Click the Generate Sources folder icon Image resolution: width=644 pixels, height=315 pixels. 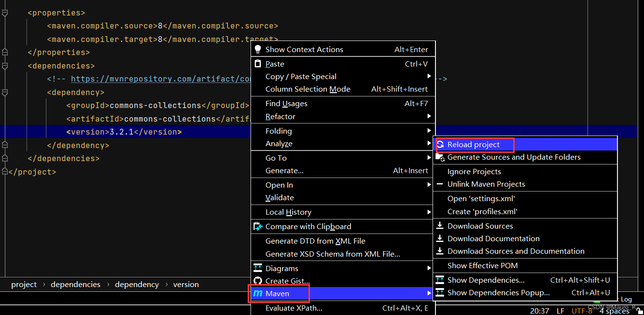pyautogui.click(x=440, y=157)
